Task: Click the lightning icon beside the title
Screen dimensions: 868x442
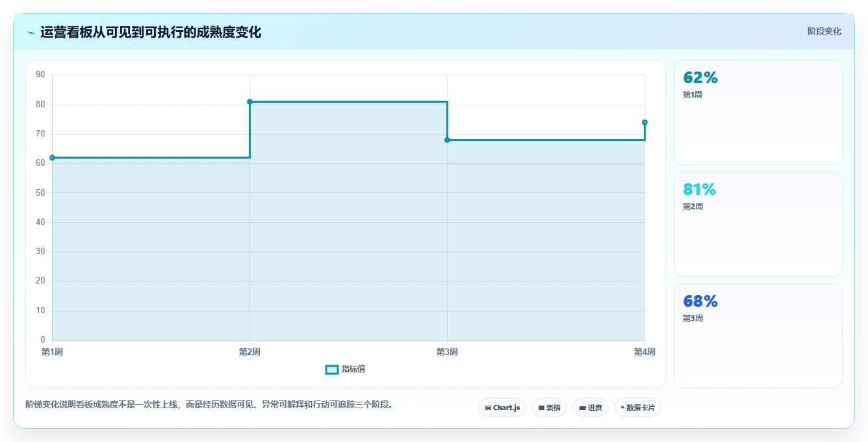Action: pos(31,32)
